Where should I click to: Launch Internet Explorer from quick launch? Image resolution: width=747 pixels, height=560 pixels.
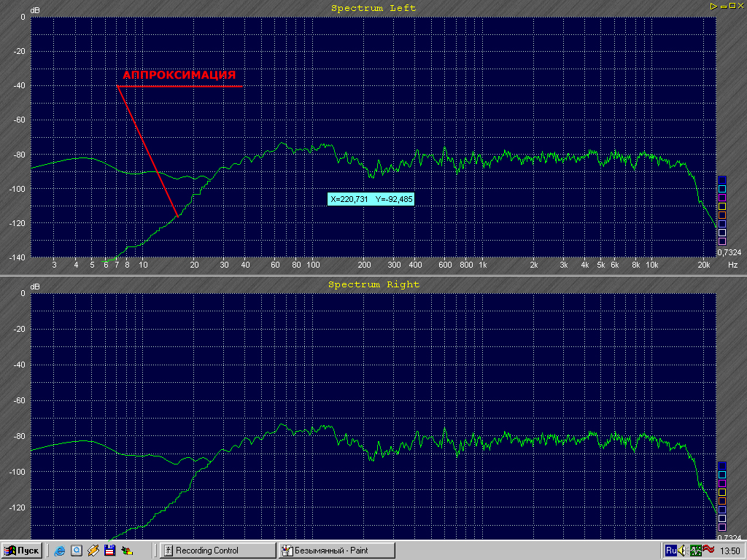point(60,551)
